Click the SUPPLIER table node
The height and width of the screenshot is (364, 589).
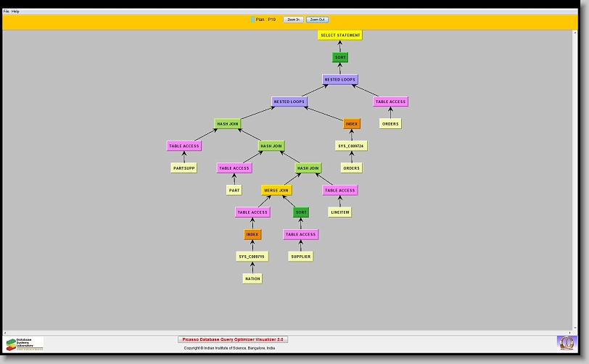300,257
